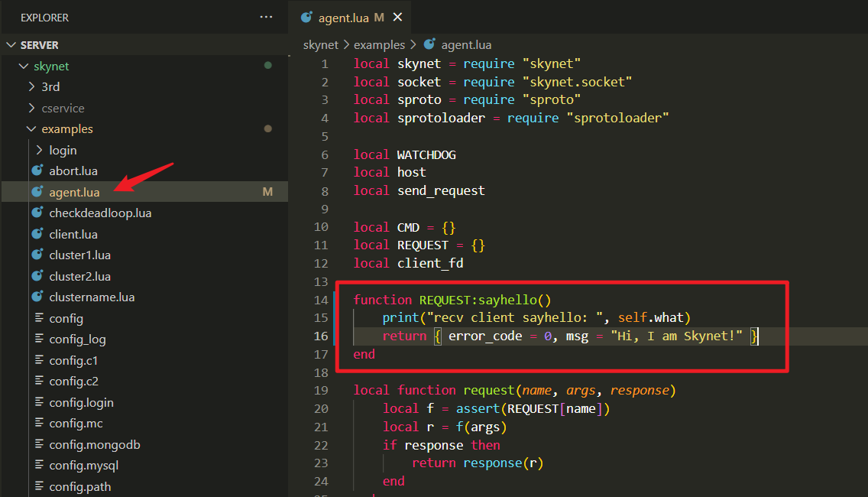Click the Lua icon beside cluster1.lua
The width and height of the screenshot is (868, 497).
click(37, 255)
